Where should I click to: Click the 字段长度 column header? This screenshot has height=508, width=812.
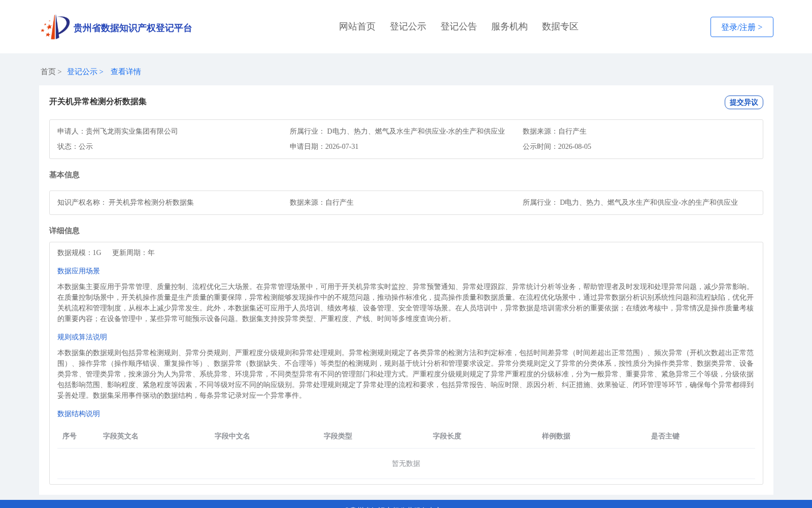447,436
